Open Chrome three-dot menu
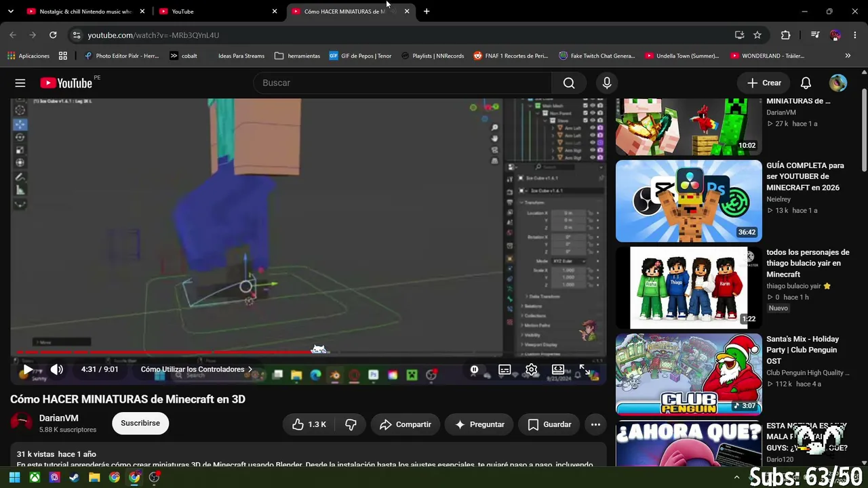This screenshot has height=488, width=868. click(x=855, y=35)
